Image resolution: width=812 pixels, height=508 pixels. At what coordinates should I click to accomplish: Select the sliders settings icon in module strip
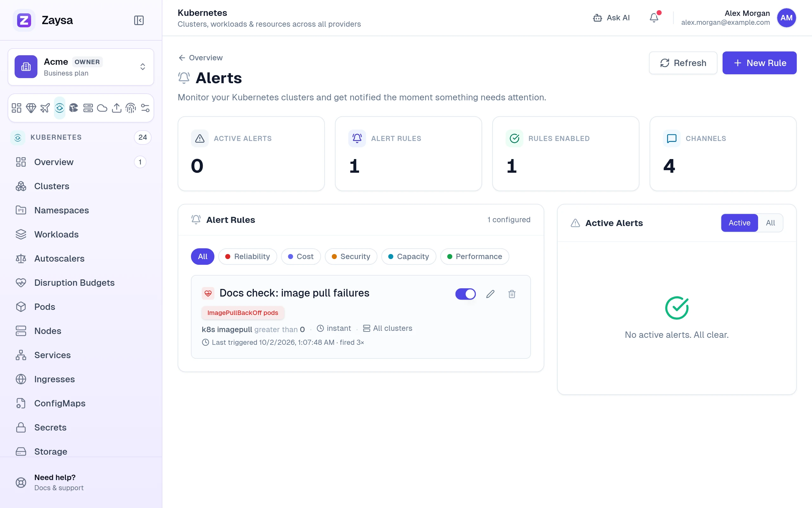(145, 108)
